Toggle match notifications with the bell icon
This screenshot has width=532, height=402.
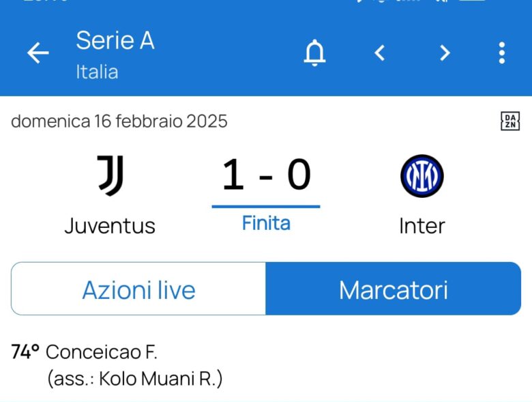(314, 53)
